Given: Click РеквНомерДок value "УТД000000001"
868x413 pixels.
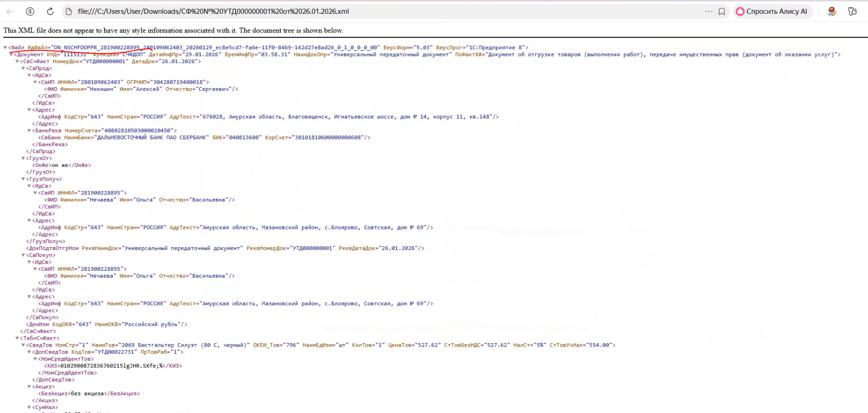Looking at the screenshot, I should coord(312,248).
